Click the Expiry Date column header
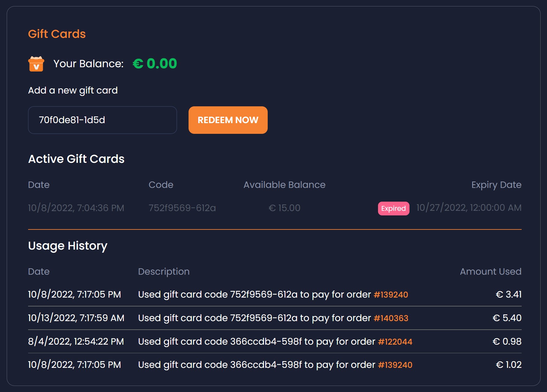 pos(496,185)
